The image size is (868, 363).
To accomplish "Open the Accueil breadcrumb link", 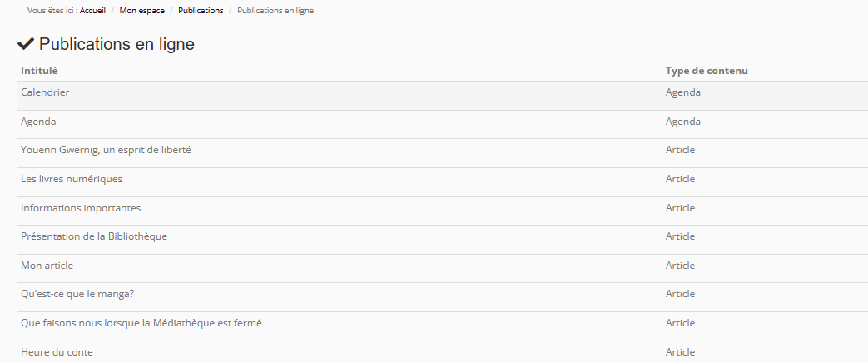I will coord(92,11).
